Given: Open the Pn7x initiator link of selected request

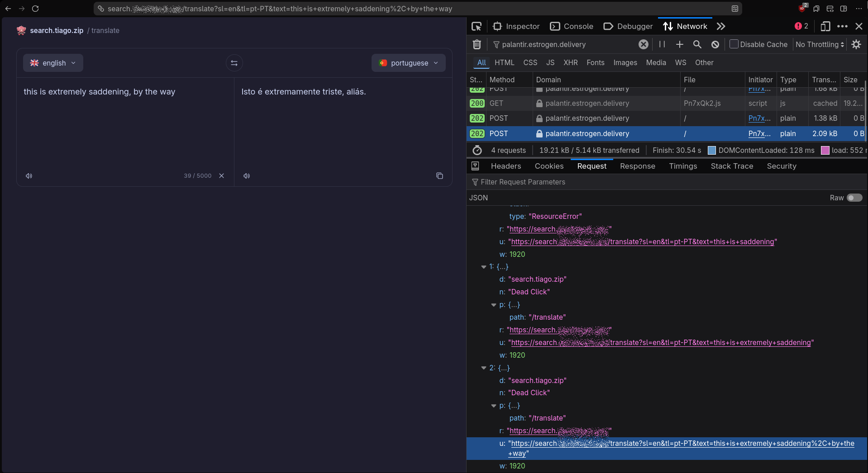Looking at the screenshot, I should (x=759, y=133).
